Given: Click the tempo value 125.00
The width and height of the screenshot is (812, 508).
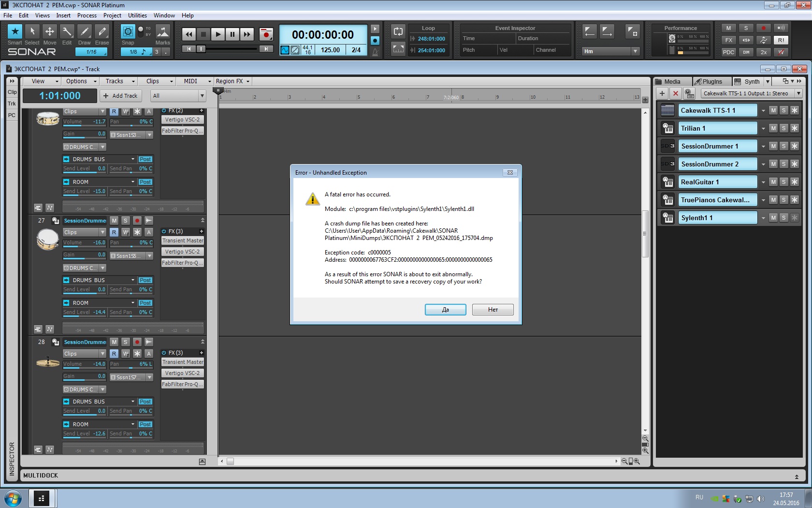Looking at the screenshot, I should click(331, 50).
